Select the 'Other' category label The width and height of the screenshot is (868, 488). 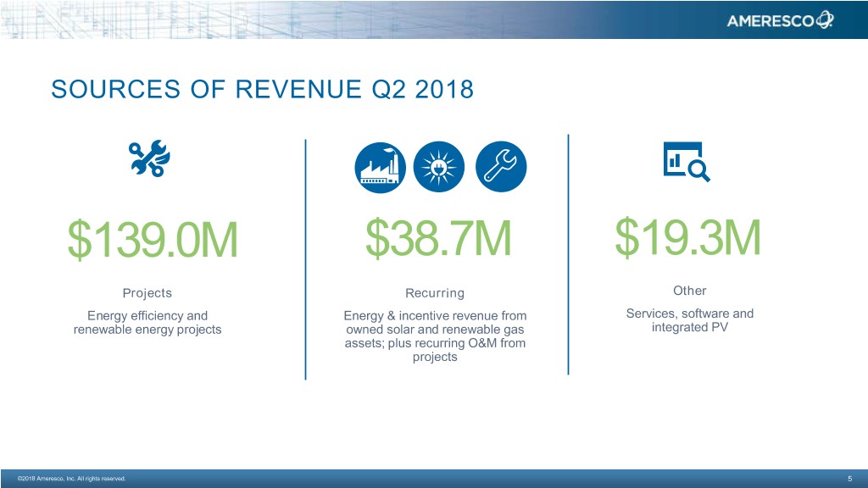coord(689,291)
